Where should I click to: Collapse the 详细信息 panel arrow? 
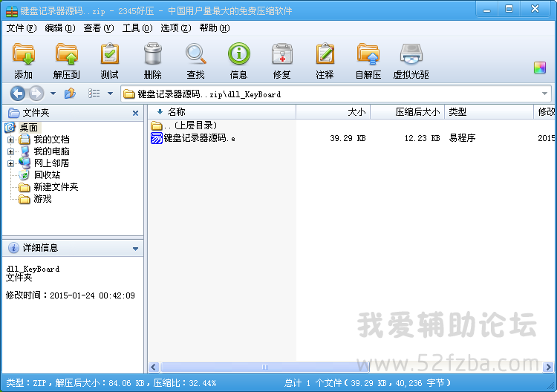pyautogui.click(x=135, y=249)
